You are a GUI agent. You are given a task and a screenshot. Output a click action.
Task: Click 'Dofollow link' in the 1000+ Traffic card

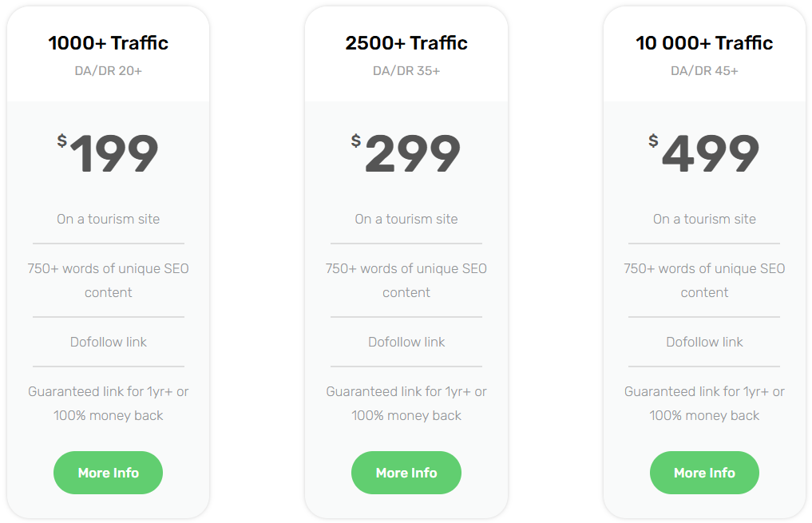point(109,342)
